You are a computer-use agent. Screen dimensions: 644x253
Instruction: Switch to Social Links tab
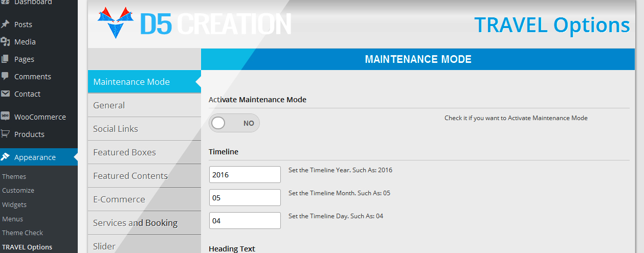point(144,129)
